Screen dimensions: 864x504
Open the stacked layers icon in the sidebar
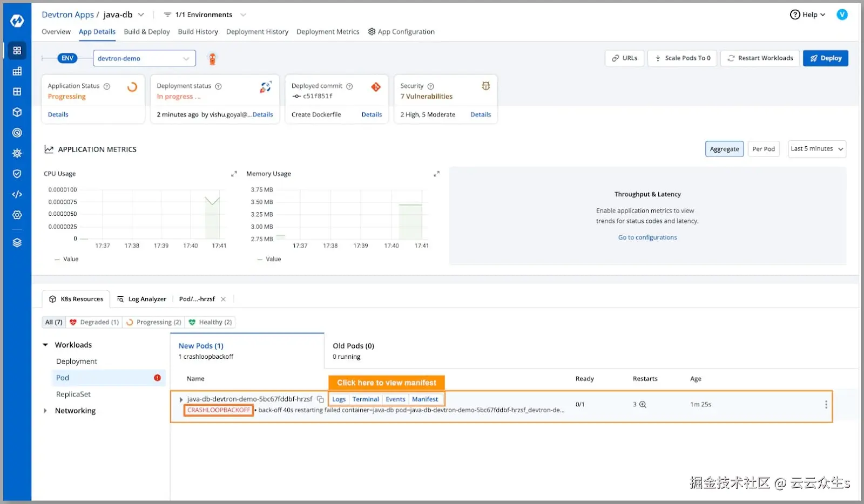point(17,243)
